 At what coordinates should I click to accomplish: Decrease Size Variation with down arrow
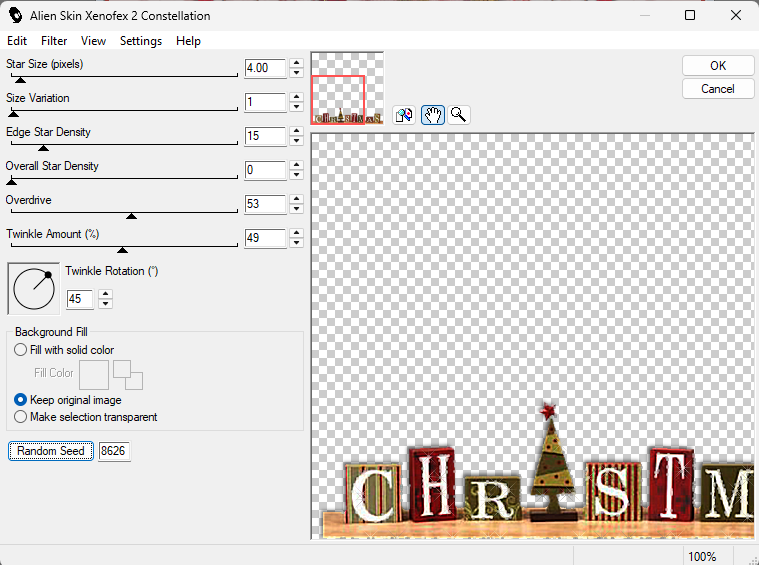point(296,107)
